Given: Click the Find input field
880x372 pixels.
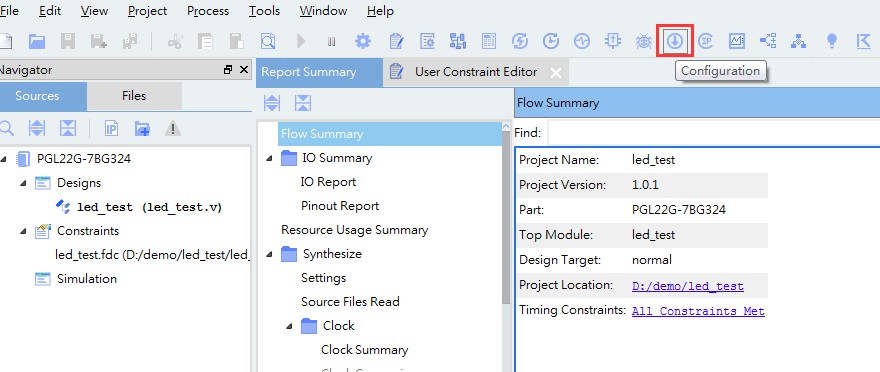Looking at the screenshot, I should point(714,133).
